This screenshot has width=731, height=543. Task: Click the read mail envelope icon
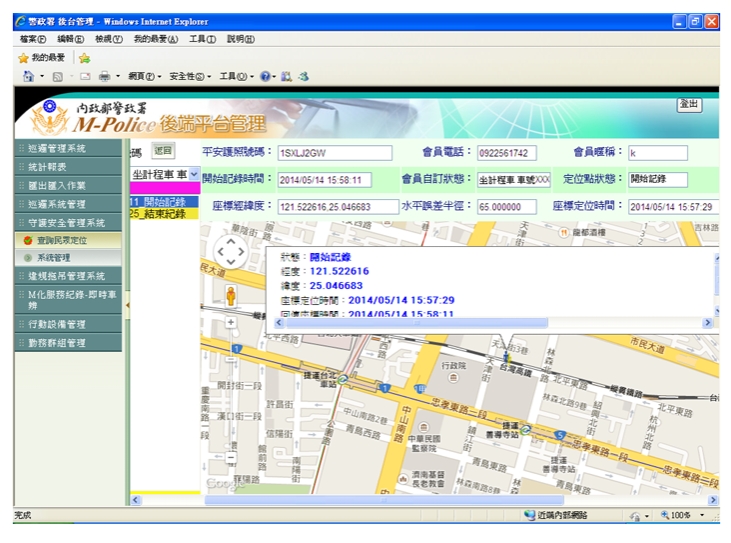[x=85, y=76]
